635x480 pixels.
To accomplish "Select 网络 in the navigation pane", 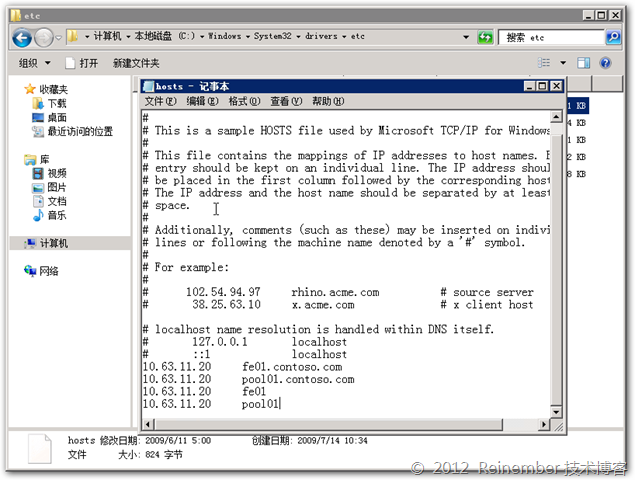I will [x=48, y=271].
